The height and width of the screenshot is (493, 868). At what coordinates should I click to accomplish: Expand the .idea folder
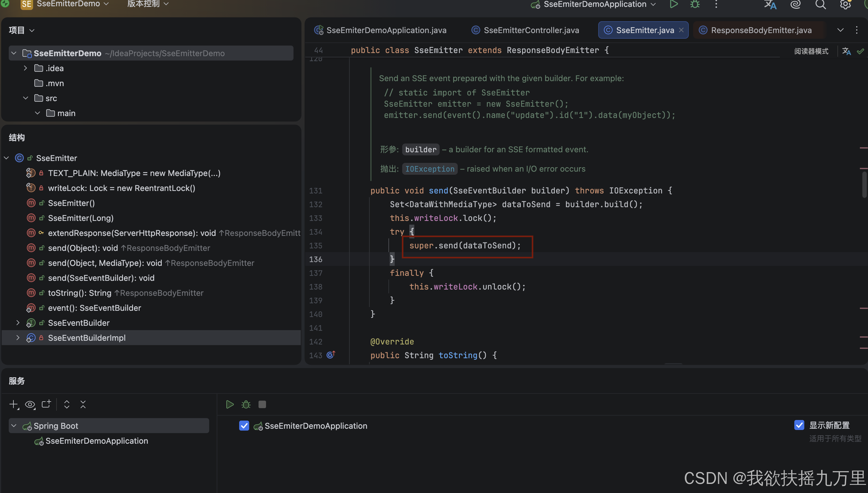[25, 68]
